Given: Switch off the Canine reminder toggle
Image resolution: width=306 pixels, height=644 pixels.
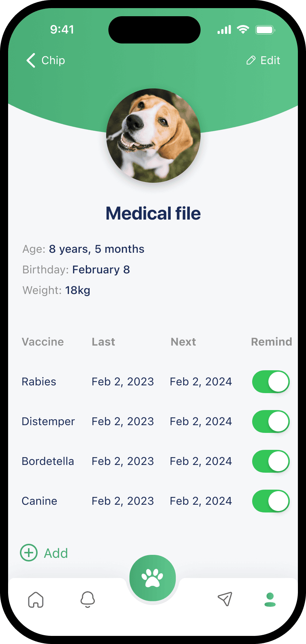Looking at the screenshot, I should tap(271, 501).
